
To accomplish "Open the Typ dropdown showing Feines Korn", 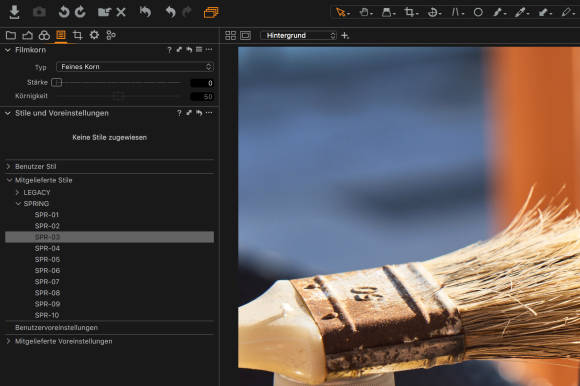I will (x=135, y=67).
